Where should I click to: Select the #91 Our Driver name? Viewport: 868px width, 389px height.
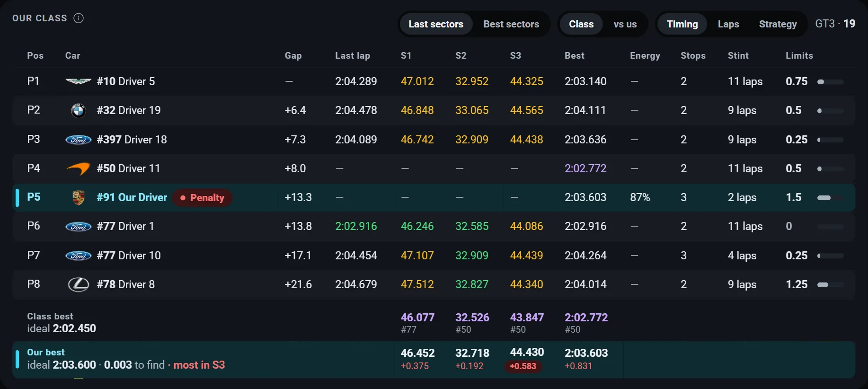click(x=132, y=197)
